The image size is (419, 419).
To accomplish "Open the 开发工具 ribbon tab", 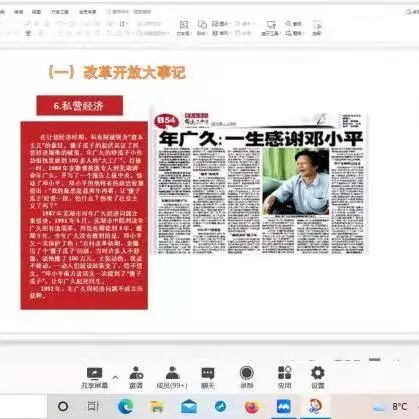I will 60,12.
